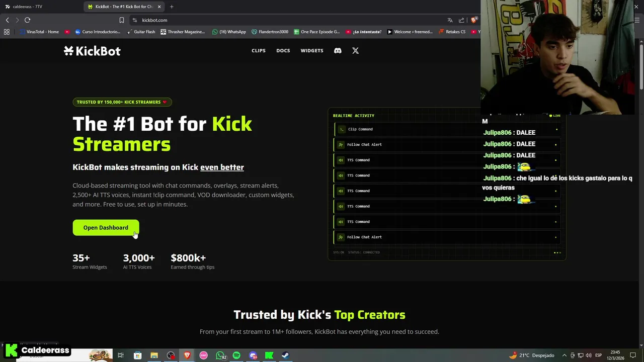Open Steam from taskbar
Viewport: 644px width, 362px height.
pos(285,355)
